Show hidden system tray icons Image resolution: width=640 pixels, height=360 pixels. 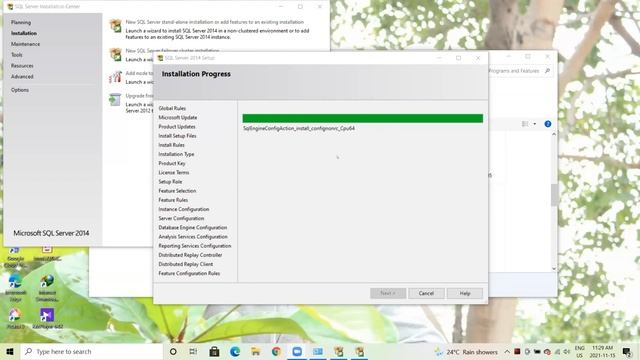tap(507, 352)
